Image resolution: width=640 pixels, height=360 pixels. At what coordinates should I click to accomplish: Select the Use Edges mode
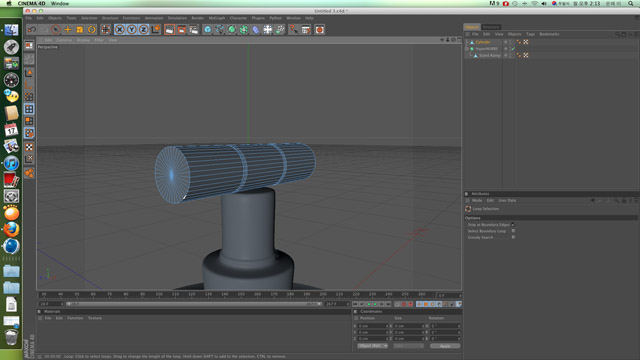[x=29, y=109]
